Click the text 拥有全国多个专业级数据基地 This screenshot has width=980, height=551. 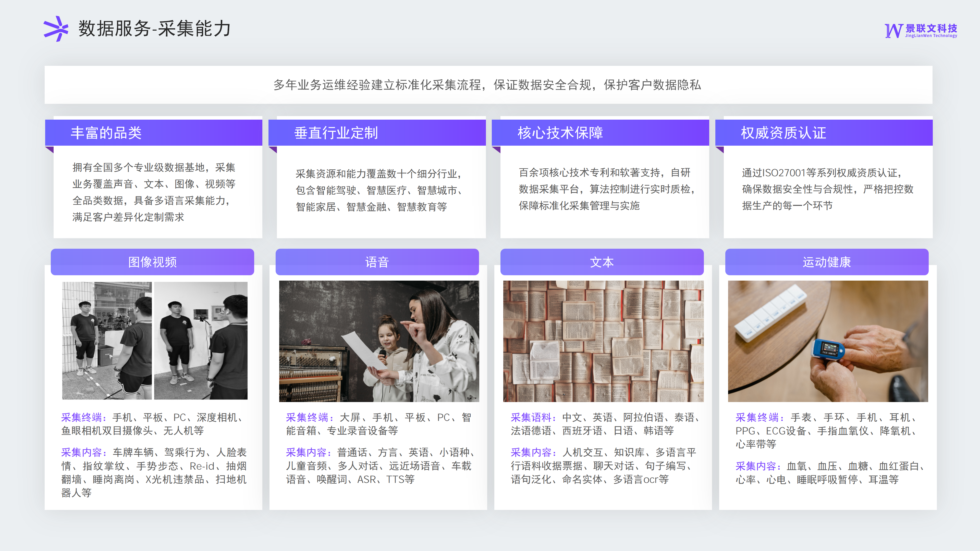click(139, 167)
